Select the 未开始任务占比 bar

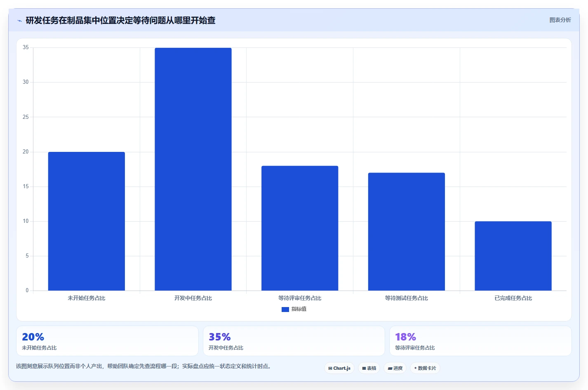click(87, 221)
